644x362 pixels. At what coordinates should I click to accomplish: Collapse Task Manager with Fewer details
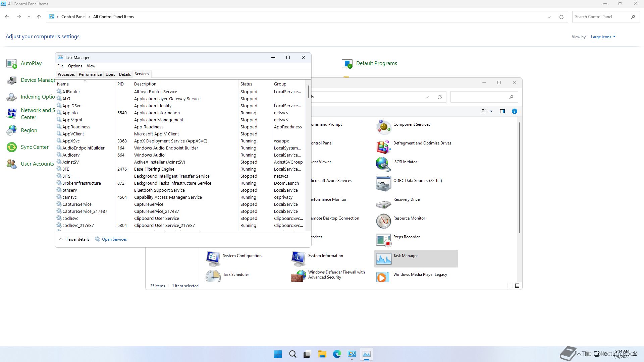tap(74, 239)
